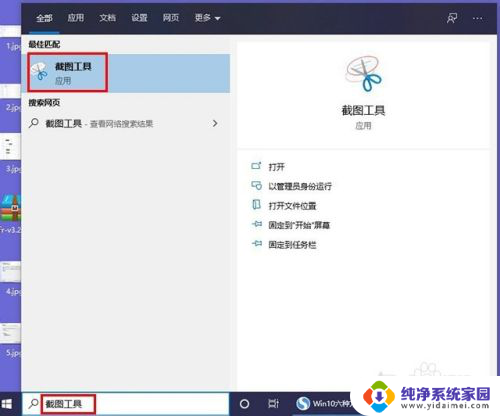Choose 固定到"开始"屏幕

coord(299,225)
